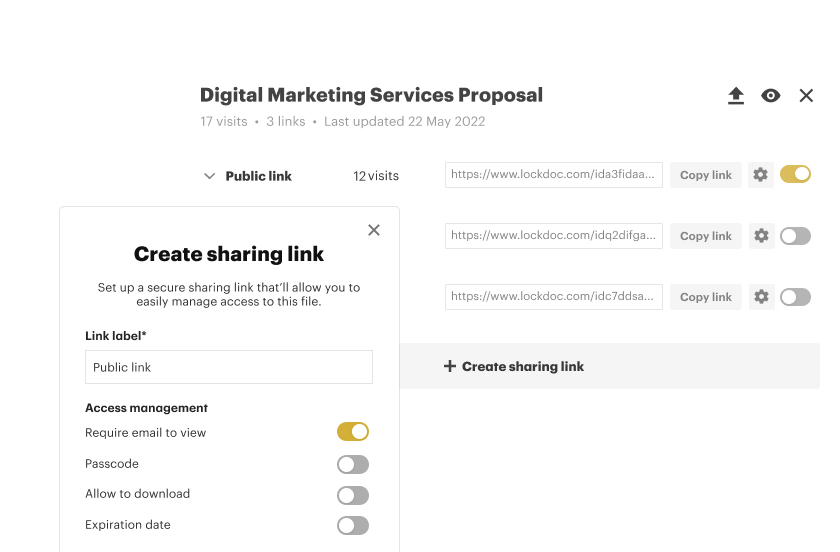840x552 pixels.
Task: Select the ida3fidaa URL text field
Action: pyautogui.click(x=554, y=175)
